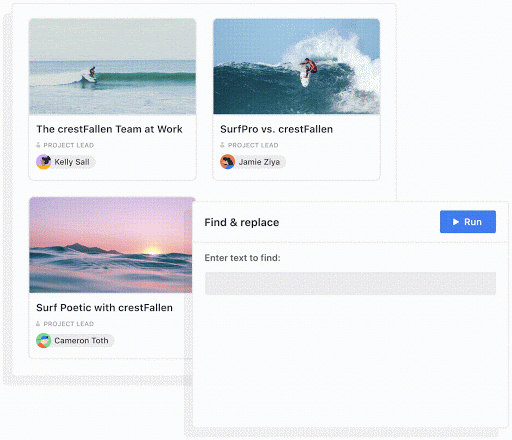Click the Find & replace panel heading
Image resolution: width=512 pixels, height=440 pixels.
tap(242, 222)
